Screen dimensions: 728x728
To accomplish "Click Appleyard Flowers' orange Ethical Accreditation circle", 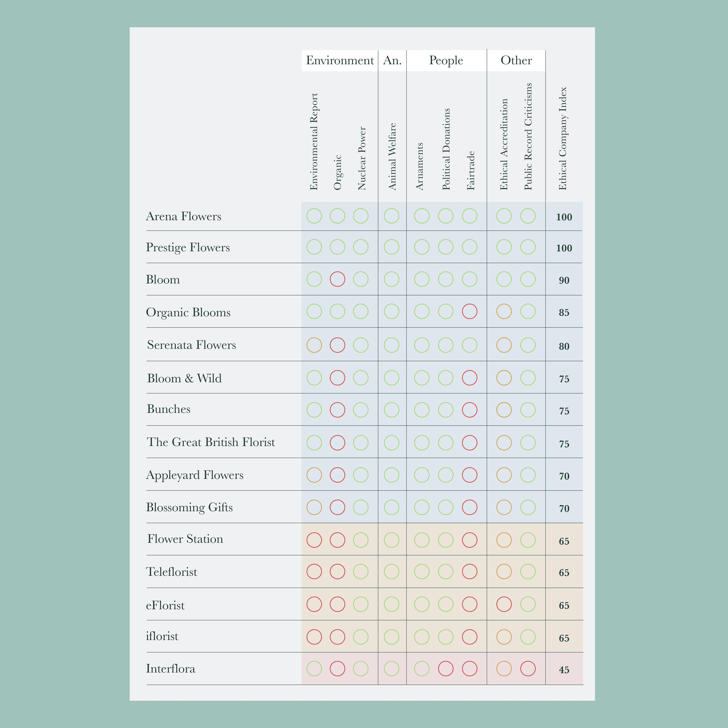I will [504, 475].
